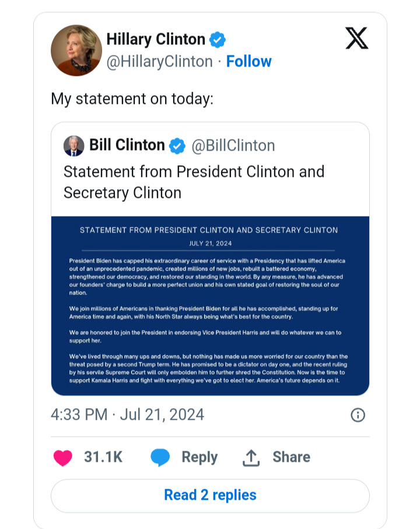420x529 pixels.
Task: Open the 4:33 PM Jul 21, 2024 timestamp
Action: tap(127, 415)
